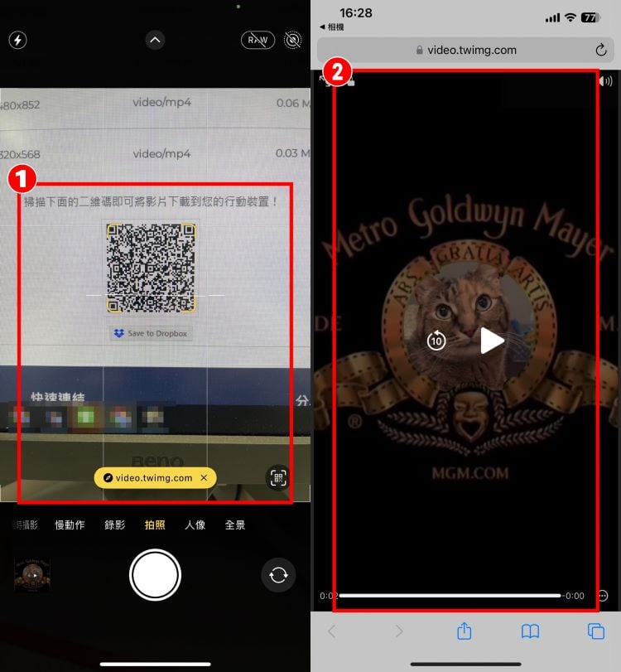Screen dimensions: 621x672
Task: Flip camera with the rotate icon
Action: tap(278, 575)
